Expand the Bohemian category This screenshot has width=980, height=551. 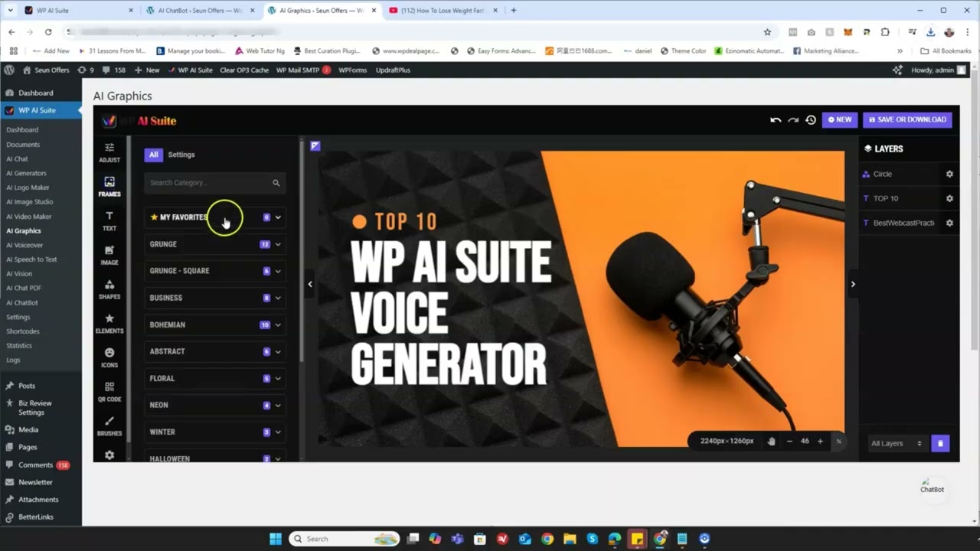coord(214,324)
